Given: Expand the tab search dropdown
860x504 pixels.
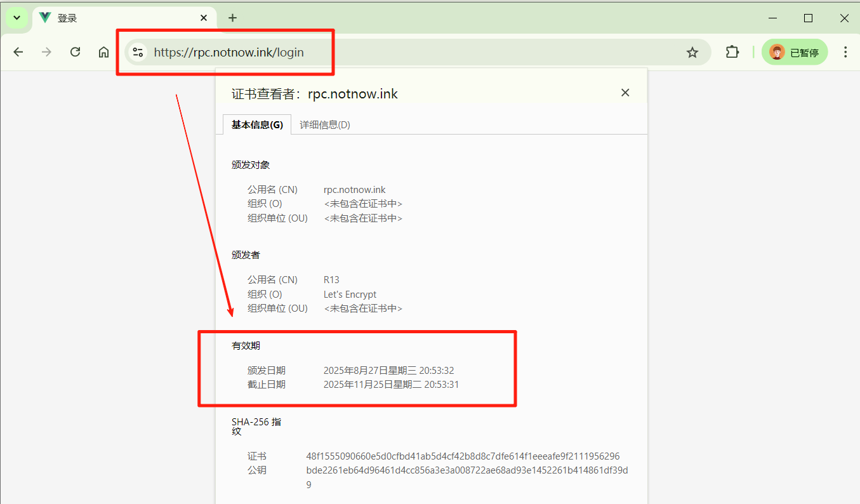Looking at the screenshot, I should click(17, 18).
